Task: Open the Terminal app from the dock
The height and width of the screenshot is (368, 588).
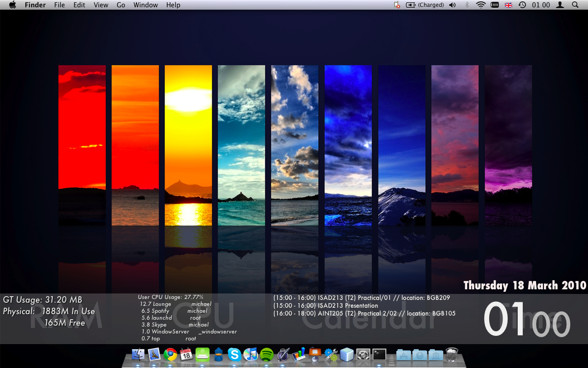Action: (379, 355)
